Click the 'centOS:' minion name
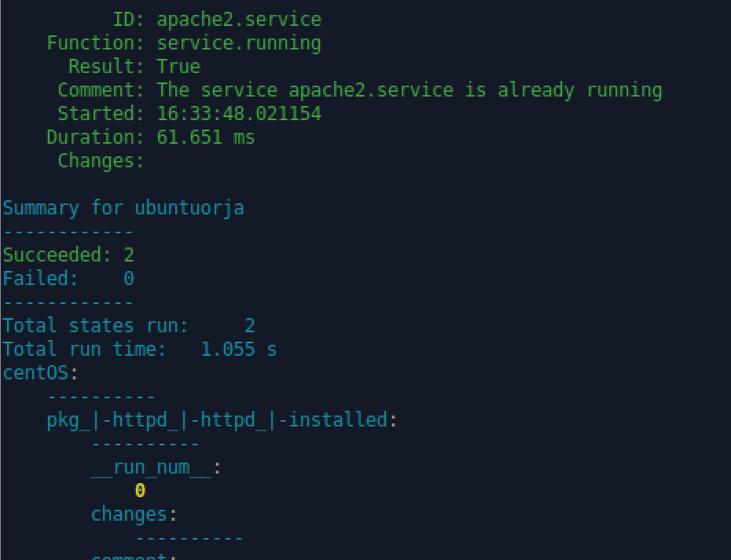The width and height of the screenshot is (731, 560). pyautogui.click(x=41, y=373)
